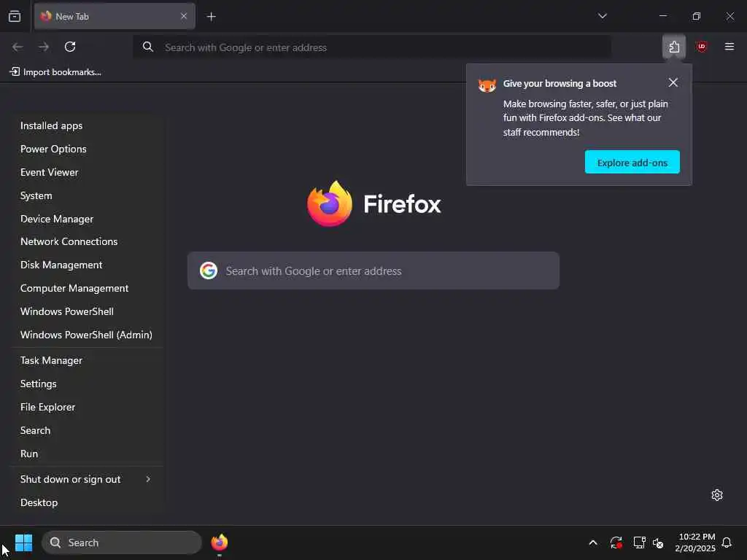The height and width of the screenshot is (560, 747).
Task: Minimize the Firefox window
Action: pyautogui.click(x=662, y=16)
